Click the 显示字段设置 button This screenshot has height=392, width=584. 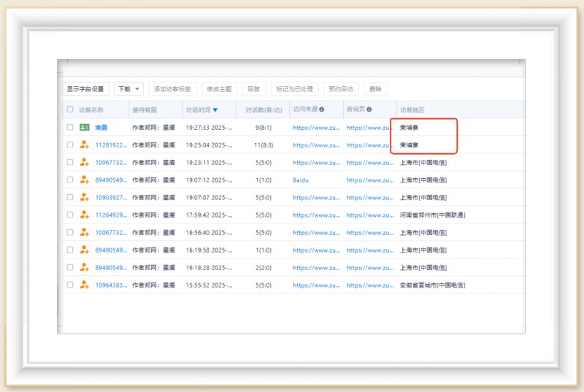click(85, 89)
